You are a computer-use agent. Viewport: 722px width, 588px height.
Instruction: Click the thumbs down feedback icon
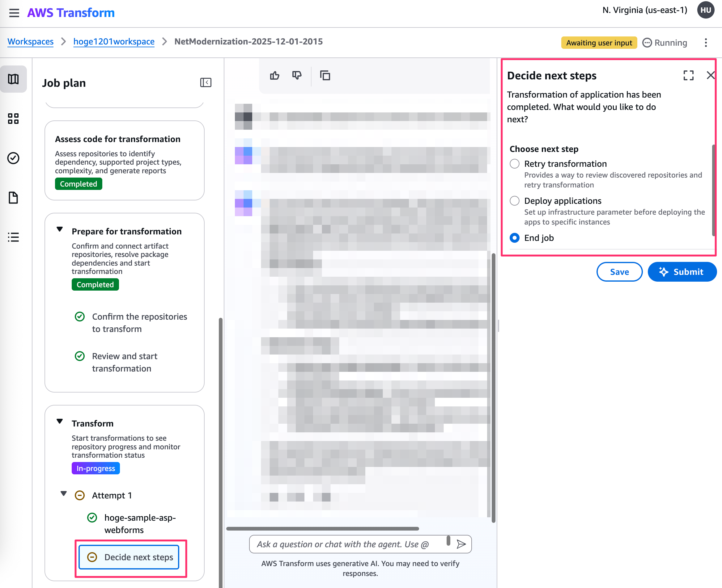coord(297,76)
